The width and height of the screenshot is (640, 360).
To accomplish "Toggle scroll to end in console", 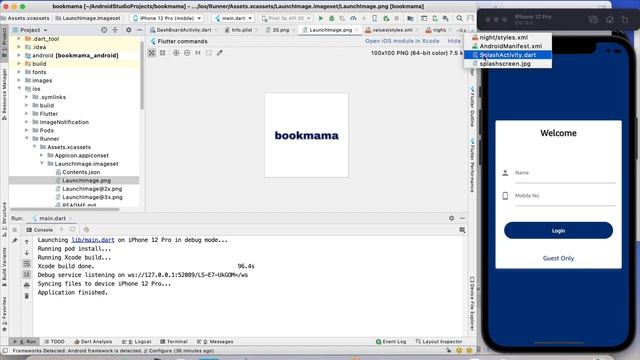I will tap(27, 274).
